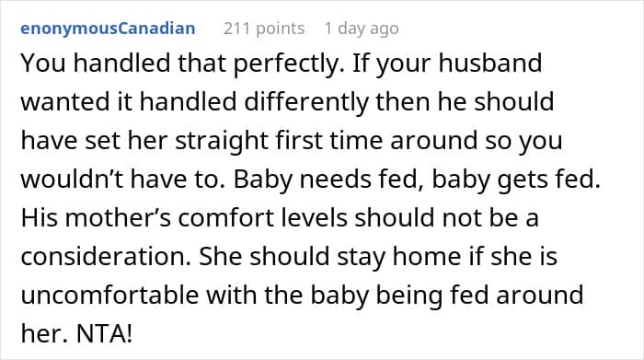Open the '1 day ago' timestamp permalink
Screen dimensions: 644x360
pos(362,29)
